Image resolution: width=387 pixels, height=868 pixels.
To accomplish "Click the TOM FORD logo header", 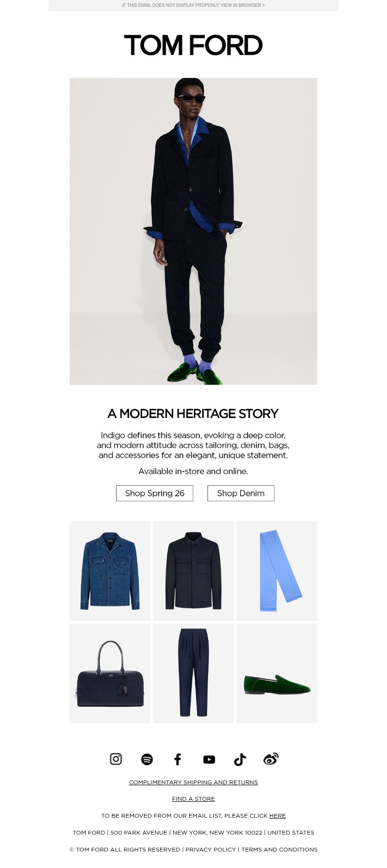I will tap(193, 45).
